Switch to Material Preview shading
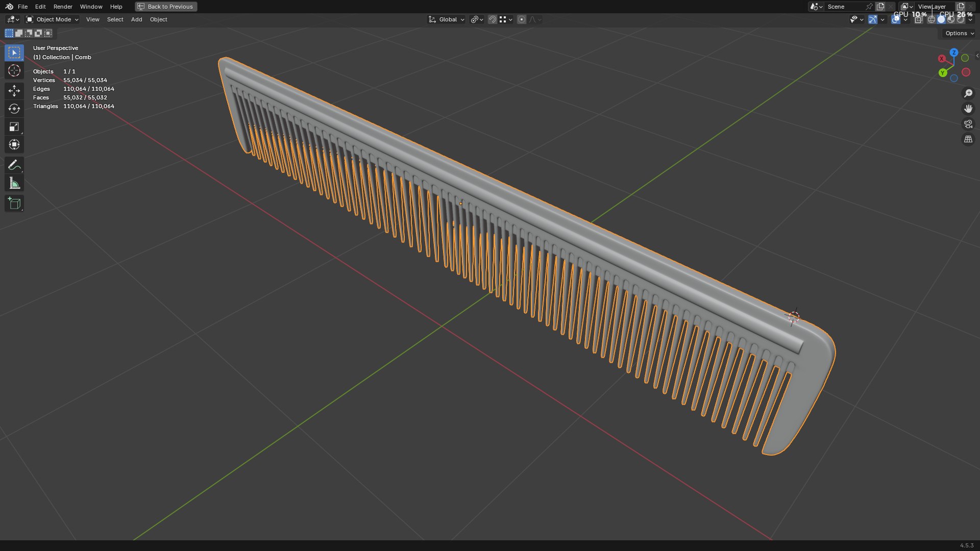Image resolution: width=980 pixels, height=551 pixels. pyautogui.click(x=951, y=19)
